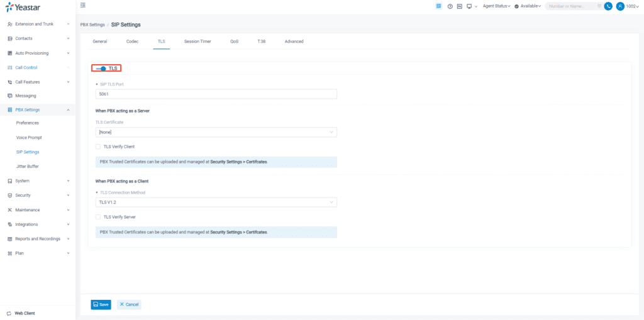Click the help question mark icon
The image size is (644, 320).
(x=450, y=6)
